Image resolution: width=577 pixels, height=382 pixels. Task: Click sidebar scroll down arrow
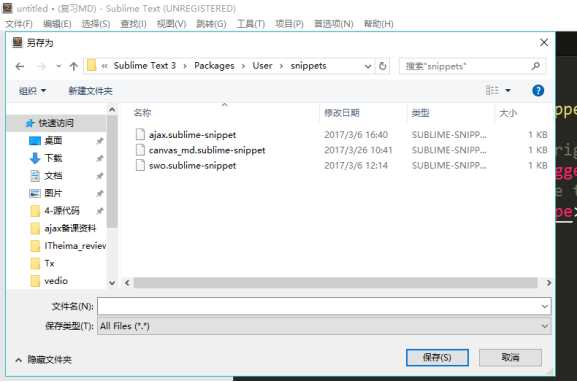[112, 283]
